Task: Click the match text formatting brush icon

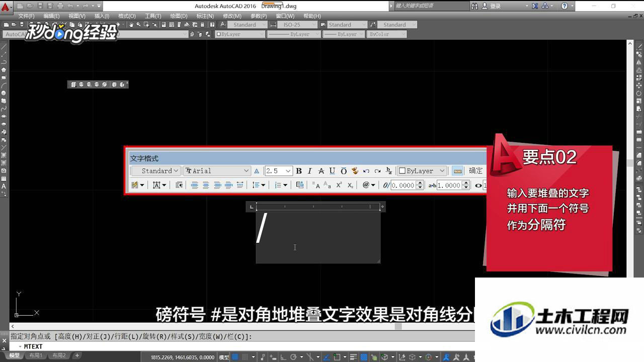Action: (355, 171)
